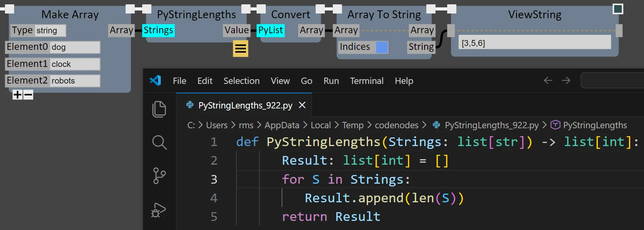Viewport: 644px width, 230px height.
Task: Click the 'for S in Strings:' line
Action: (x=346, y=179)
